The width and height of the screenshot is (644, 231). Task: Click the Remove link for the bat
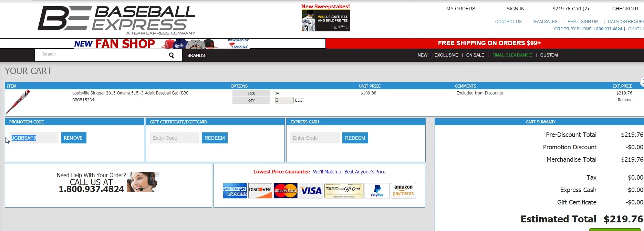[625, 100]
